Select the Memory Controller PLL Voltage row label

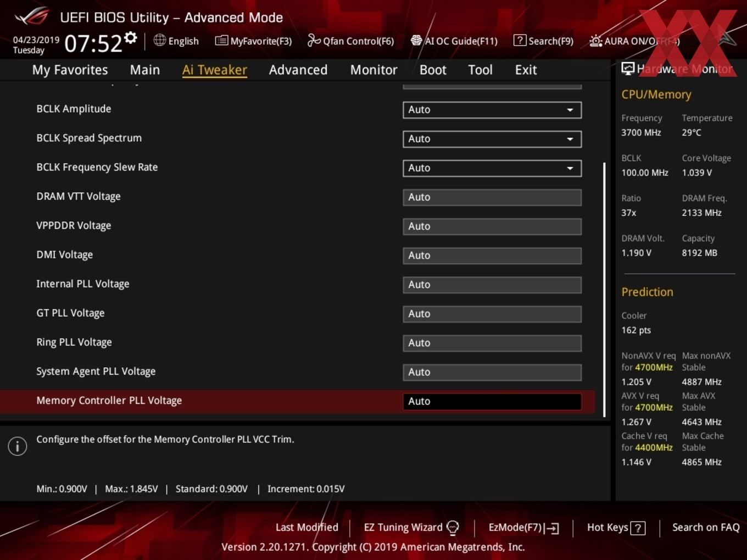(x=109, y=401)
